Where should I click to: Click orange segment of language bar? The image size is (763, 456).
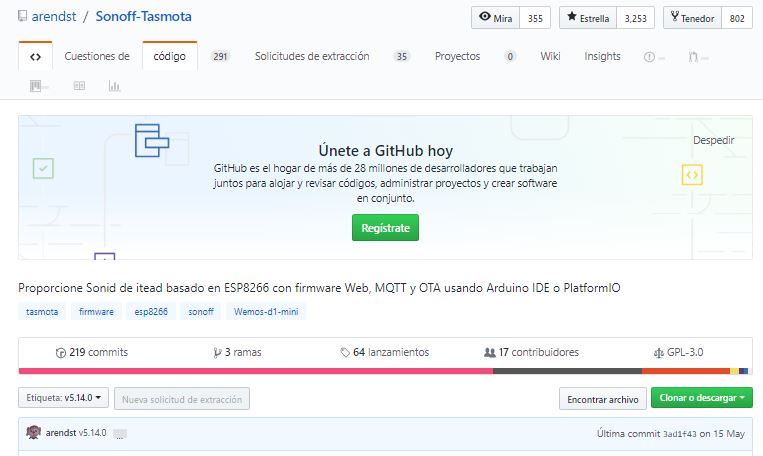pyautogui.click(x=686, y=371)
